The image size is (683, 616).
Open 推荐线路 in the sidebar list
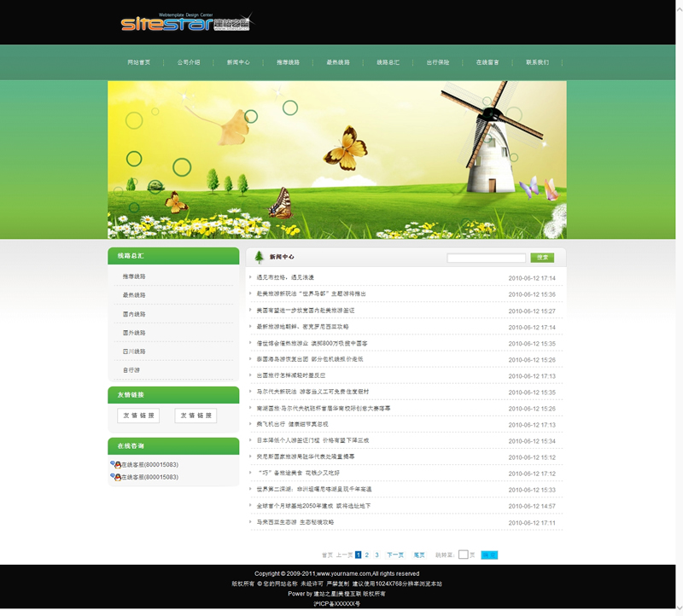(x=134, y=276)
